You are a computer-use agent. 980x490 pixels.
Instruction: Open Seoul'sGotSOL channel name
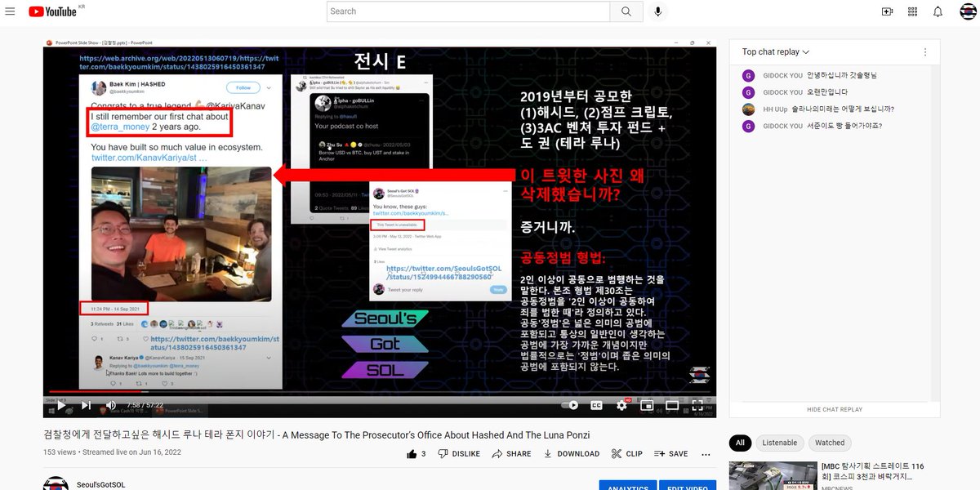point(101,485)
